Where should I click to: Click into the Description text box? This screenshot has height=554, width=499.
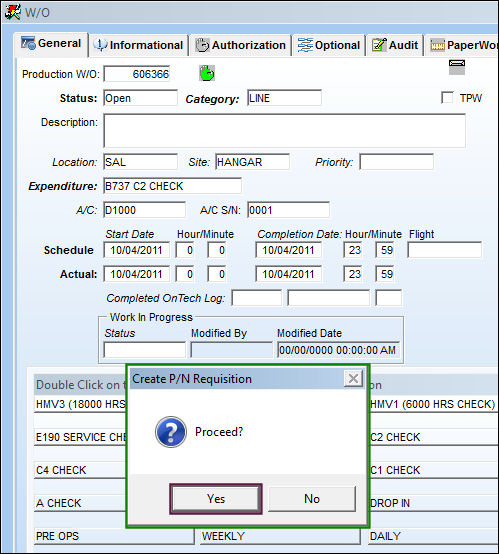284,131
